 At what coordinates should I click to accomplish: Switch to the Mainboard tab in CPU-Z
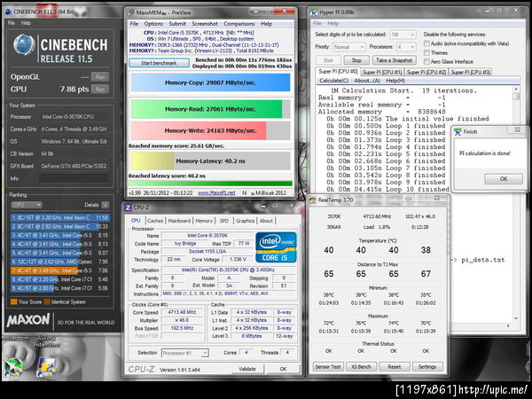pos(179,221)
